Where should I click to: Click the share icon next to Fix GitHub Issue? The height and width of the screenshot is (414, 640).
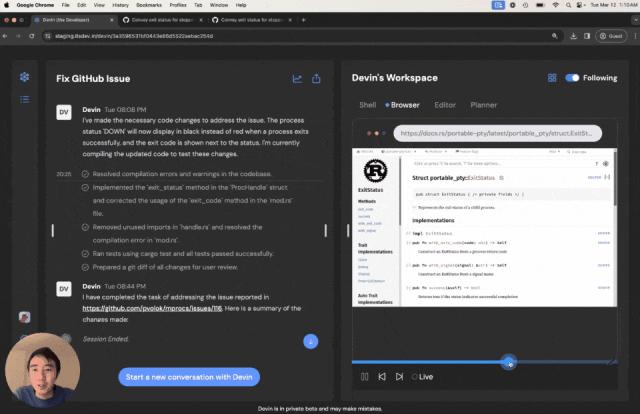click(x=316, y=78)
